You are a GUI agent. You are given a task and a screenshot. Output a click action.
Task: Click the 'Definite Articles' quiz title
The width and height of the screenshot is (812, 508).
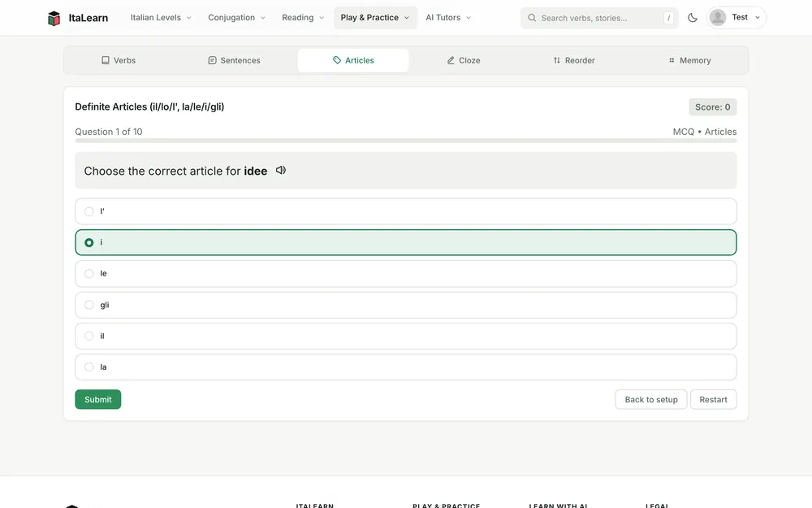point(149,106)
